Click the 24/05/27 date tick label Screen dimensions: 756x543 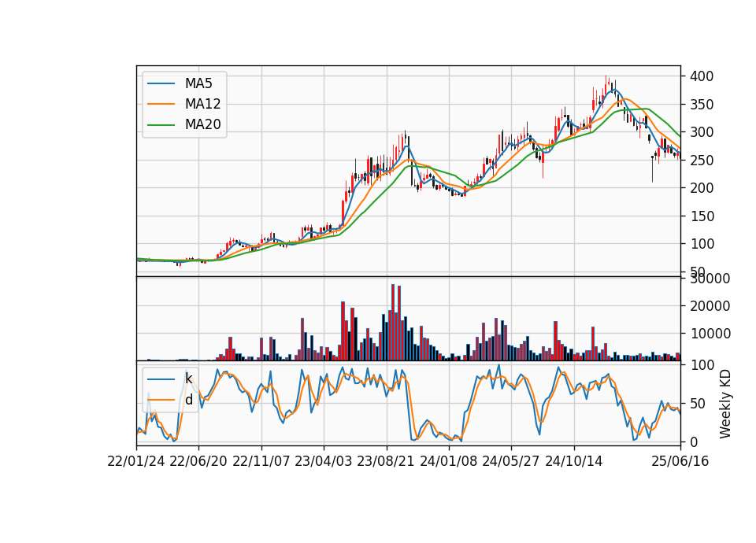[511, 462]
